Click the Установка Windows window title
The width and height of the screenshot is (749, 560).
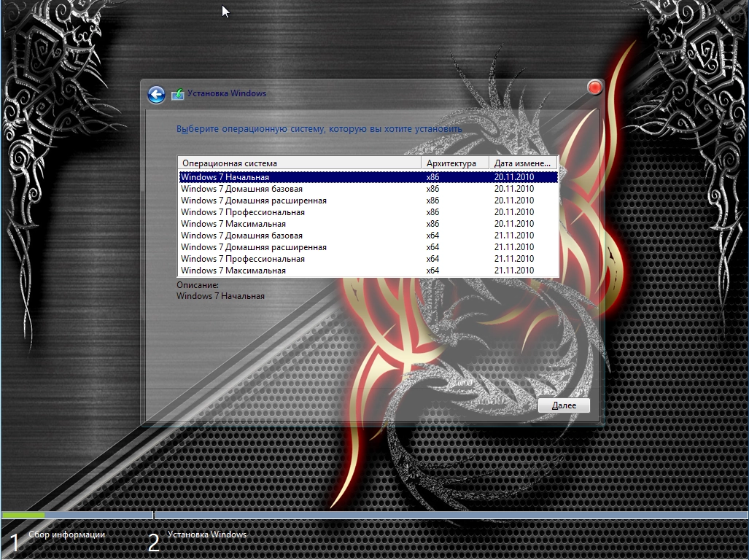pos(227,93)
